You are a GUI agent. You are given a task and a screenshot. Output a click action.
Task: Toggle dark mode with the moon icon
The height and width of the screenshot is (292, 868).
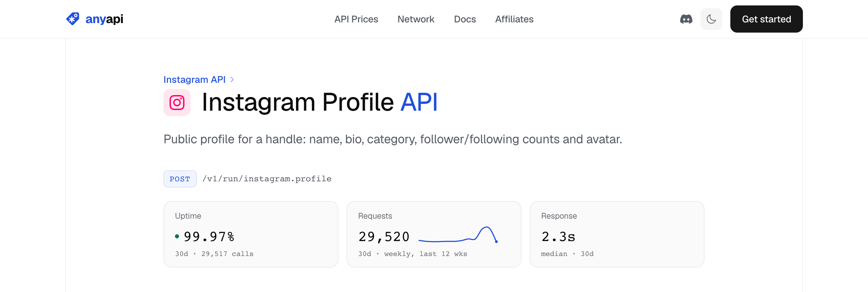coord(711,19)
